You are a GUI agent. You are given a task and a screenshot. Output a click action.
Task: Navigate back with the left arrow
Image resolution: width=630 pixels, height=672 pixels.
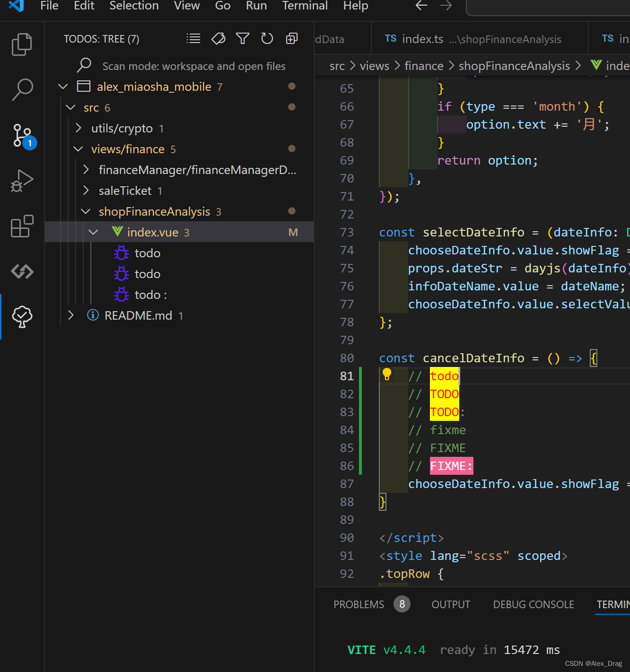[421, 6]
